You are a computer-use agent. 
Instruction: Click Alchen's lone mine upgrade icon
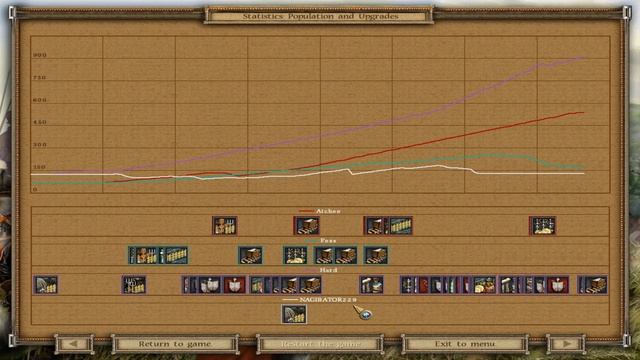pyautogui.click(x=307, y=226)
